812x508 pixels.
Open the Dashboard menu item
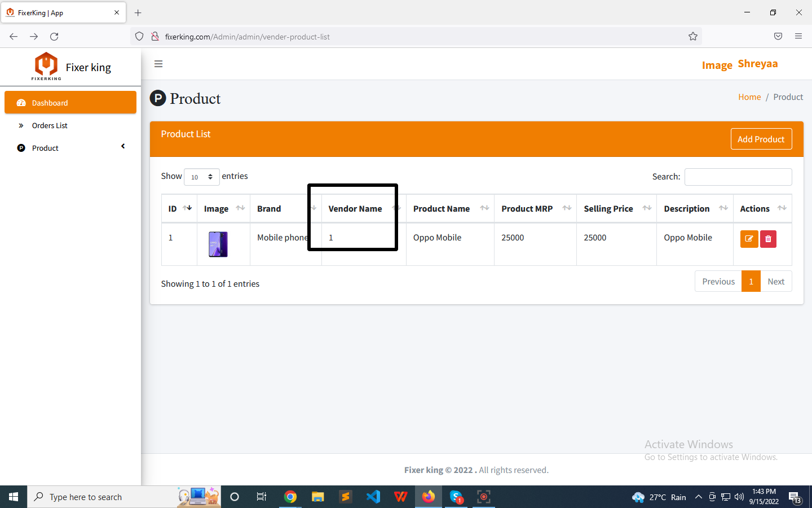[x=70, y=103]
